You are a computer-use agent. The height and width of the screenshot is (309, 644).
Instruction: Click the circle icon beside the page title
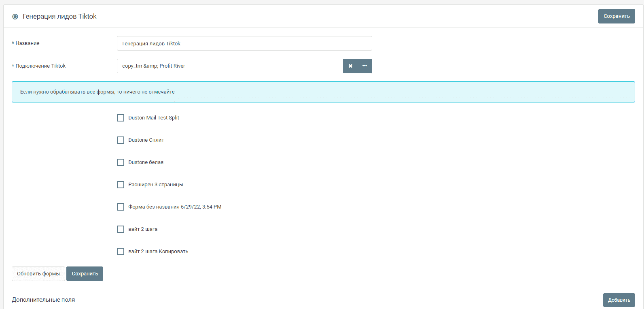tap(15, 17)
